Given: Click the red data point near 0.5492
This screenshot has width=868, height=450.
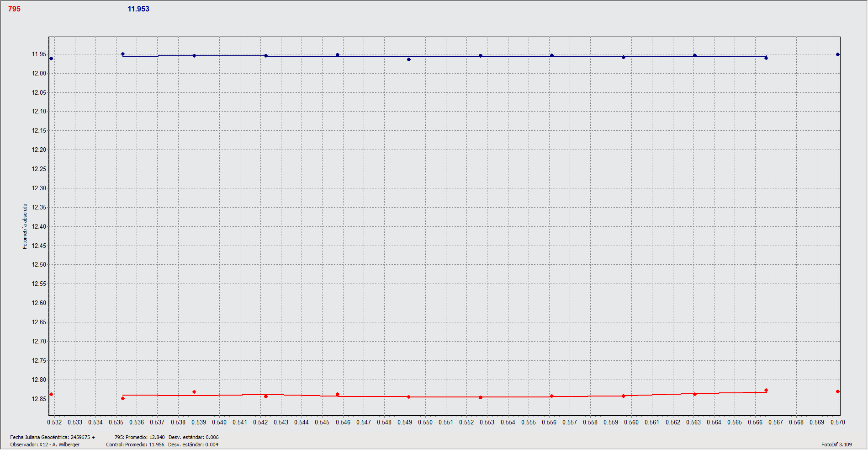Looking at the screenshot, I should click(409, 397).
